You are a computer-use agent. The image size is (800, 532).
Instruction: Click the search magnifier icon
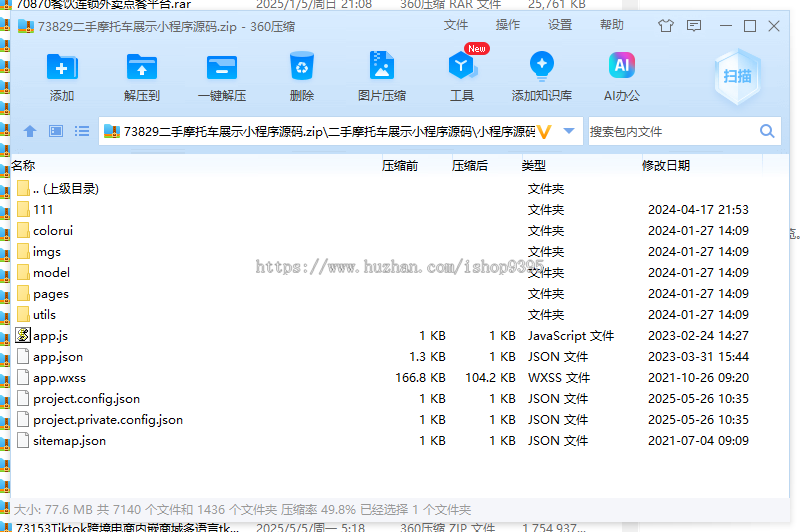click(x=767, y=132)
